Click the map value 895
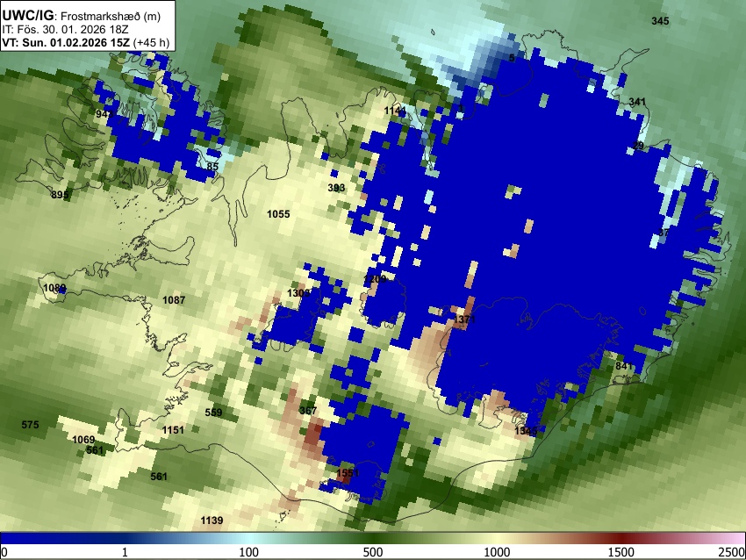 60,195
